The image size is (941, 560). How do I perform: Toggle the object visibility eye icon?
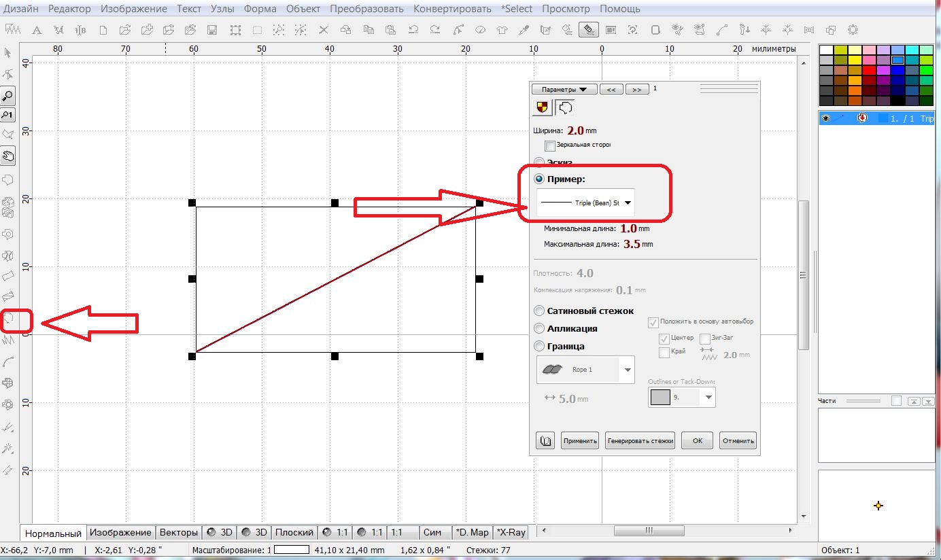coord(825,118)
